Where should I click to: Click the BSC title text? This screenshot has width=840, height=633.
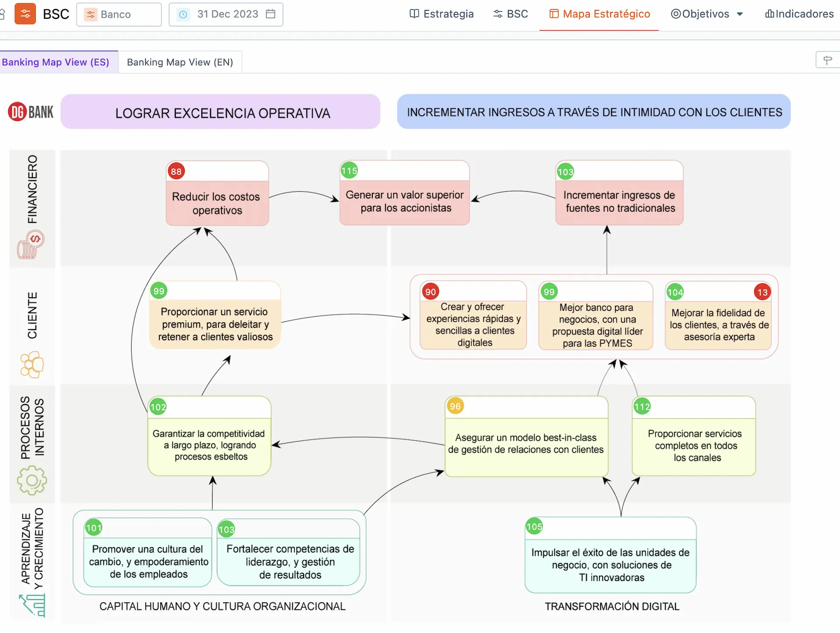(x=56, y=14)
